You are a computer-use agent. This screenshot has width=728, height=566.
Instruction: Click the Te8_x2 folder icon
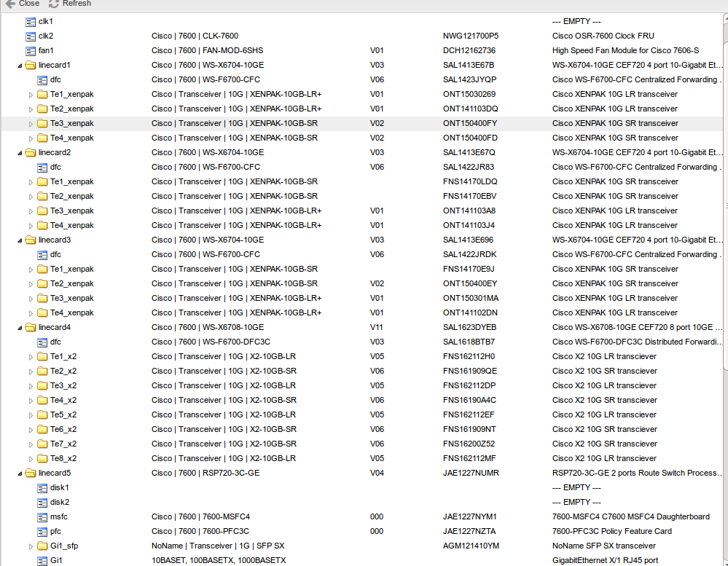[42, 459]
